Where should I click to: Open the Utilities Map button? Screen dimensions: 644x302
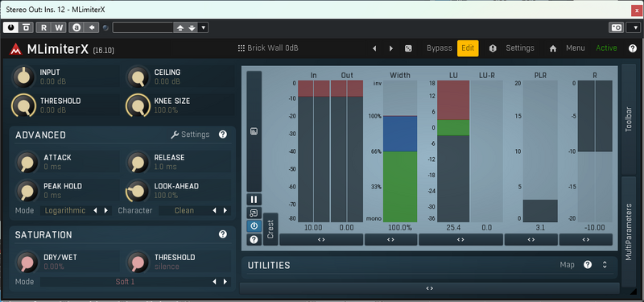coord(568,265)
